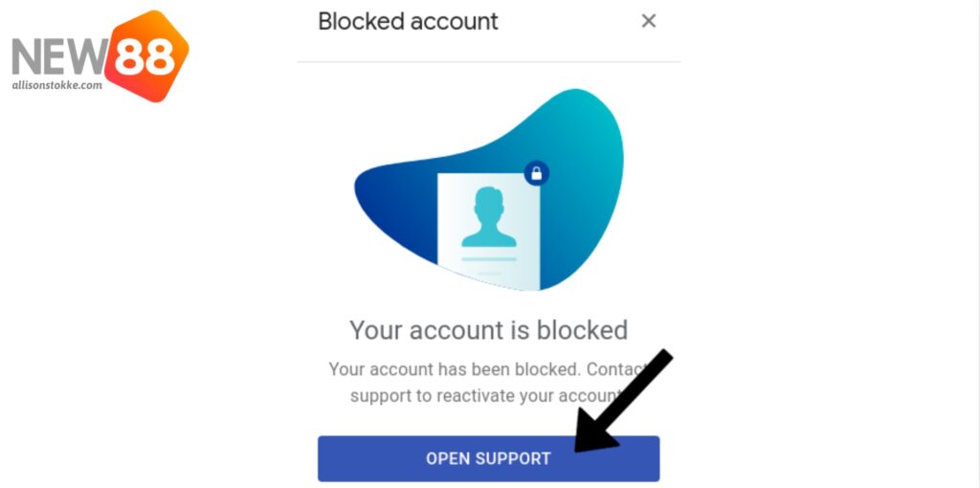Click the black arrow annotation
The image size is (980, 488).
[x=624, y=401]
